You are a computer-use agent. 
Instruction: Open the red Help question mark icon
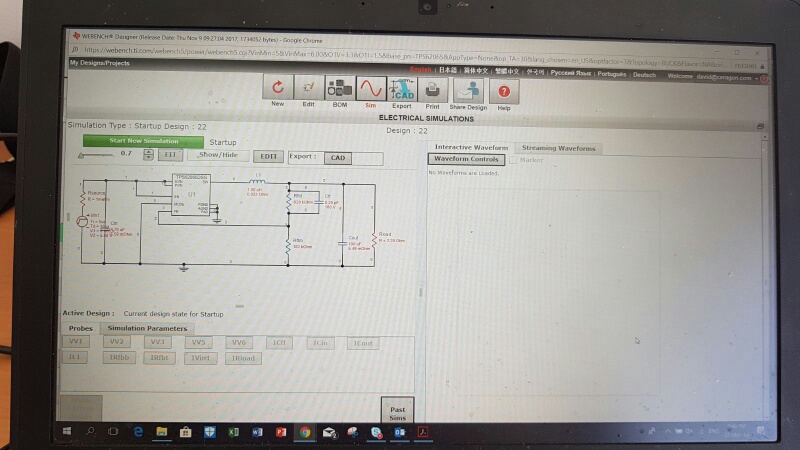click(504, 91)
